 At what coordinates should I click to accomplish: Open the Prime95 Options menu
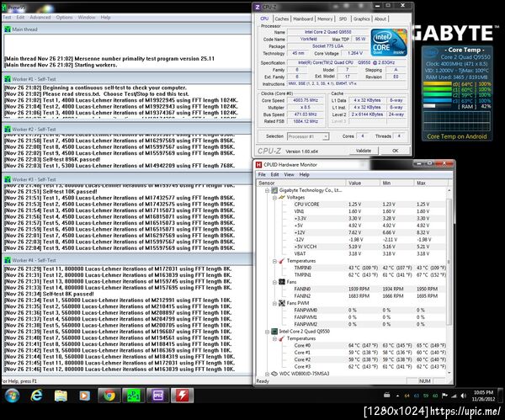coord(64,18)
